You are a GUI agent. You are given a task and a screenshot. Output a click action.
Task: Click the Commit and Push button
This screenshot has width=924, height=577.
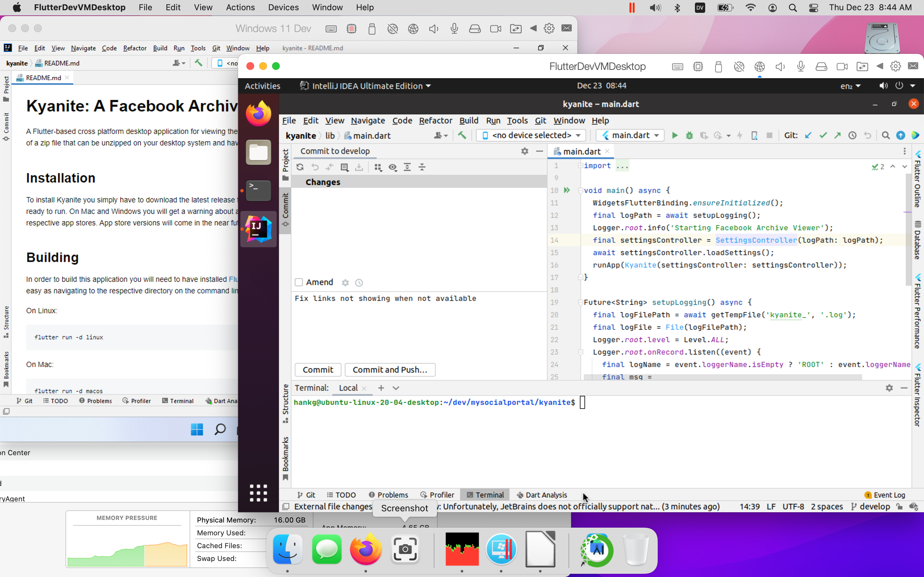pos(389,370)
